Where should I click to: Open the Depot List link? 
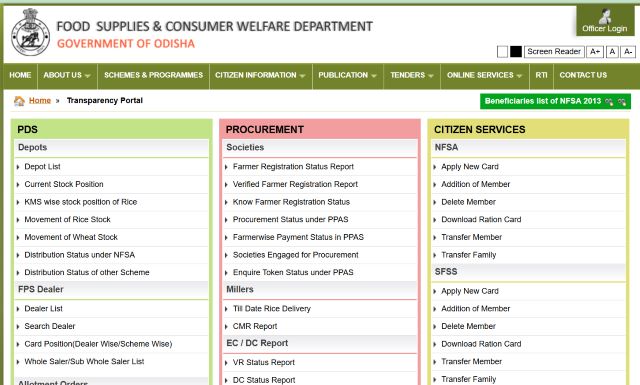(x=42, y=167)
